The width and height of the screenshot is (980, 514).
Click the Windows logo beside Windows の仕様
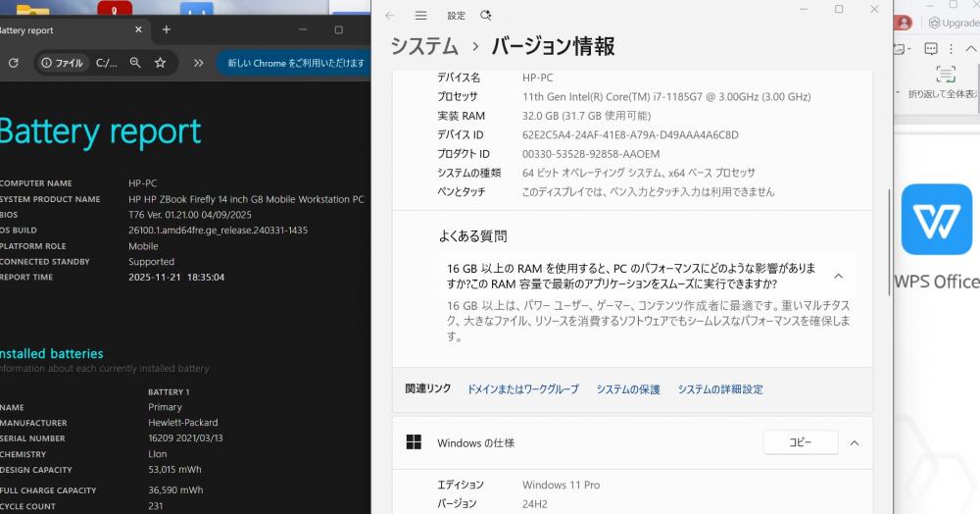click(x=414, y=442)
